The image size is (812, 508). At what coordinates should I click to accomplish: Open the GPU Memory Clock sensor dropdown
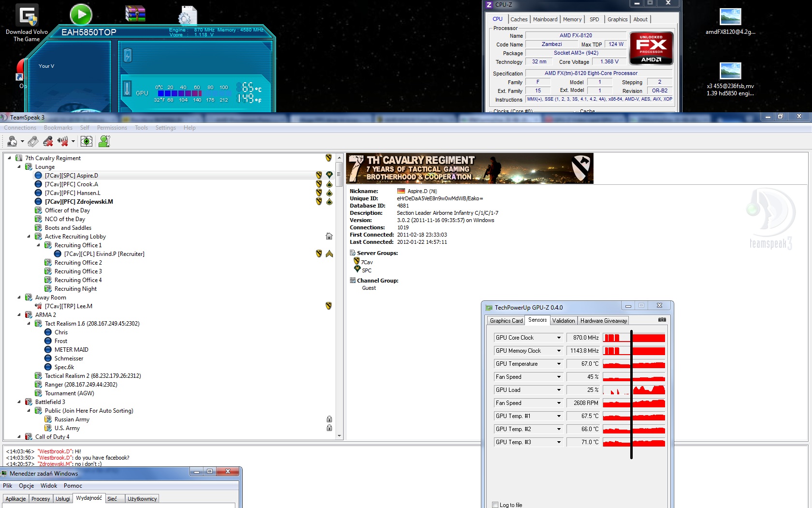pos(559,351)
